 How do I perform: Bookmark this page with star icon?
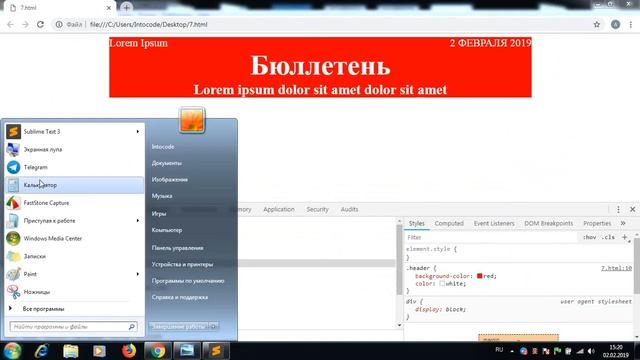pyautogui.click(x=597, y=24)
